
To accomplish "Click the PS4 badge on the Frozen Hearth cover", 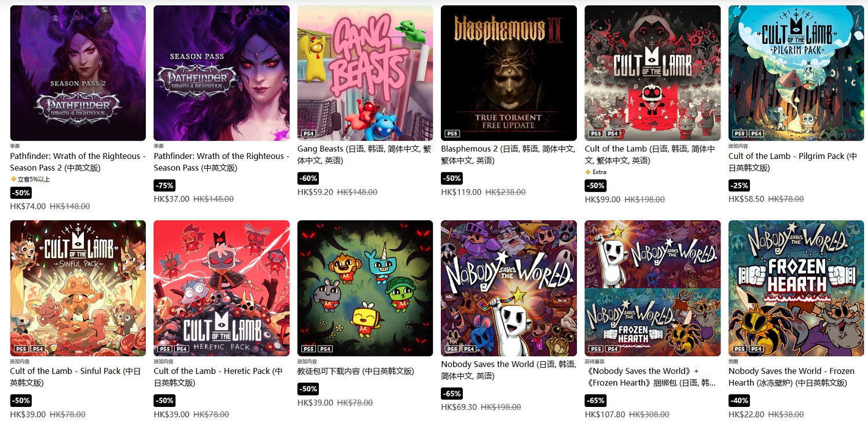I will tap(756, 349).
